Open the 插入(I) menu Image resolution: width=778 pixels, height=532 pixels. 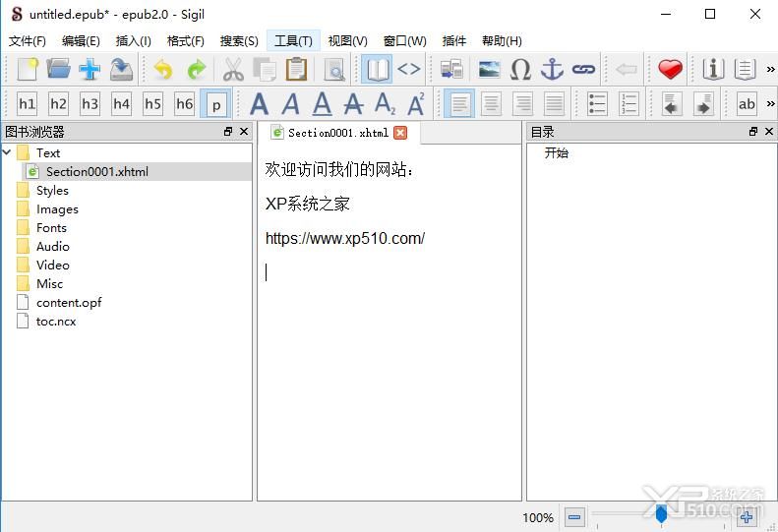[133, 40]
